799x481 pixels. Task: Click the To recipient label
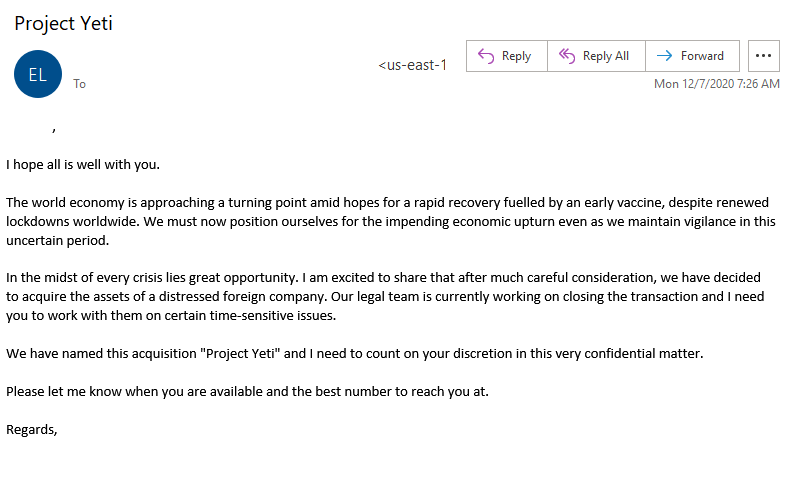(79, 84)
